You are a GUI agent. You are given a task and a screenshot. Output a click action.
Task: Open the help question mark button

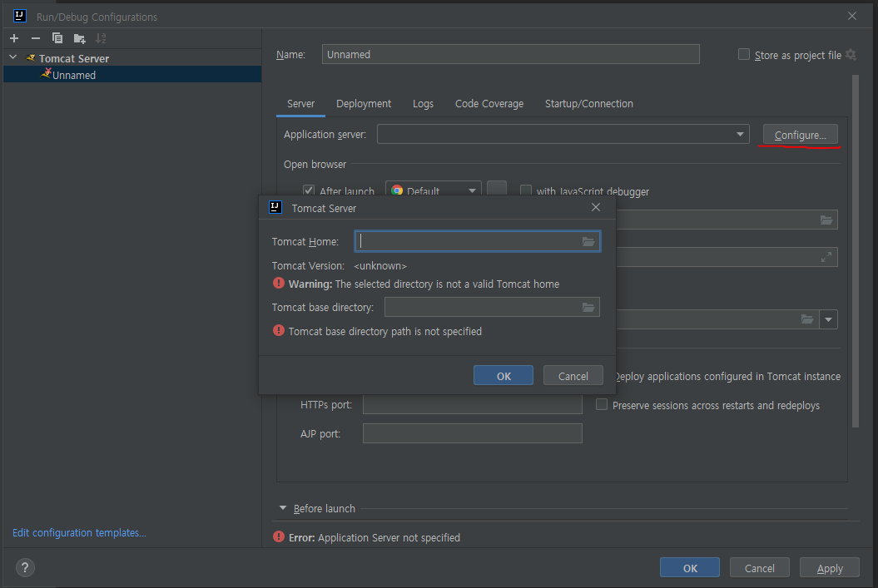25,568
